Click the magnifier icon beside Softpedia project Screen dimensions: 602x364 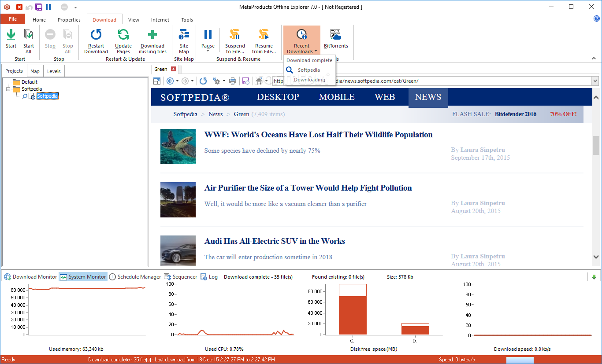click(25, 96)
